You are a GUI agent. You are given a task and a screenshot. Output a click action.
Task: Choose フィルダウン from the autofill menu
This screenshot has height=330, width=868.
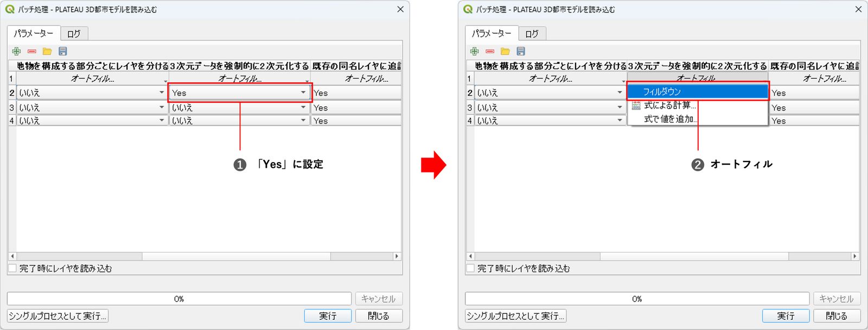pos(698,92)
